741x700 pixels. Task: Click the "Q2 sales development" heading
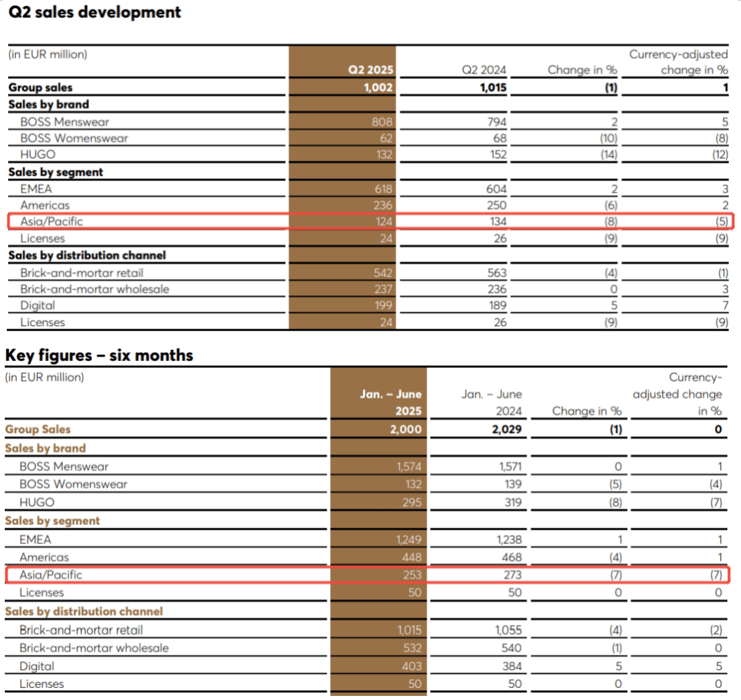coord(95,12)
